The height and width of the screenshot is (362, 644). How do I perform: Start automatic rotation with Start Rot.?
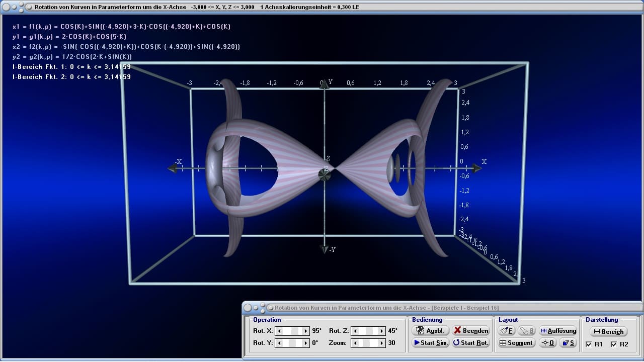click(x=470, y=343)
